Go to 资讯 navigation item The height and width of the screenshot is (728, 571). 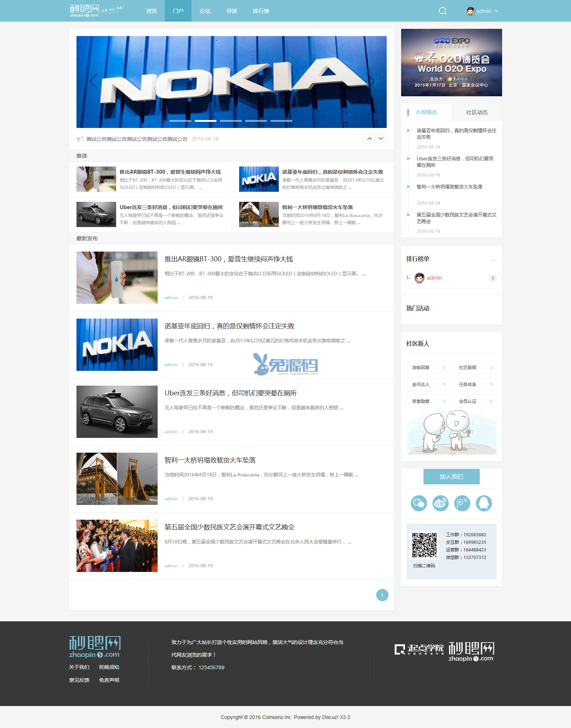click(x=151, y=11)
